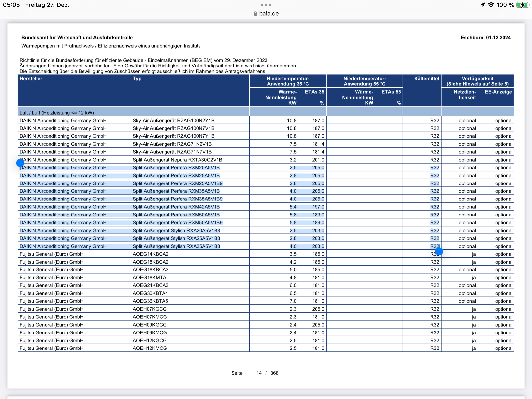Image resolution: width=532 pixels, height=399 pixels.
Task: Tap the Luft / Luft section heading row
Action: coord(57,113)
